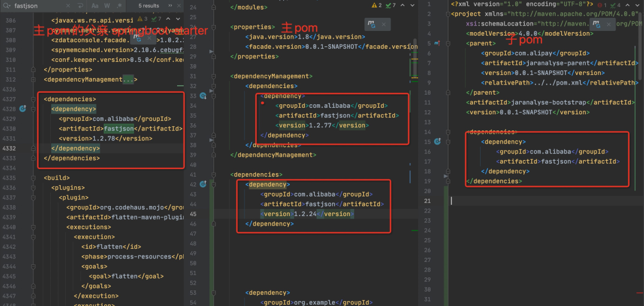This screenshot has width=644, height=306.
Task: Toggle Words (W) search option
Action: pos(107,6)
